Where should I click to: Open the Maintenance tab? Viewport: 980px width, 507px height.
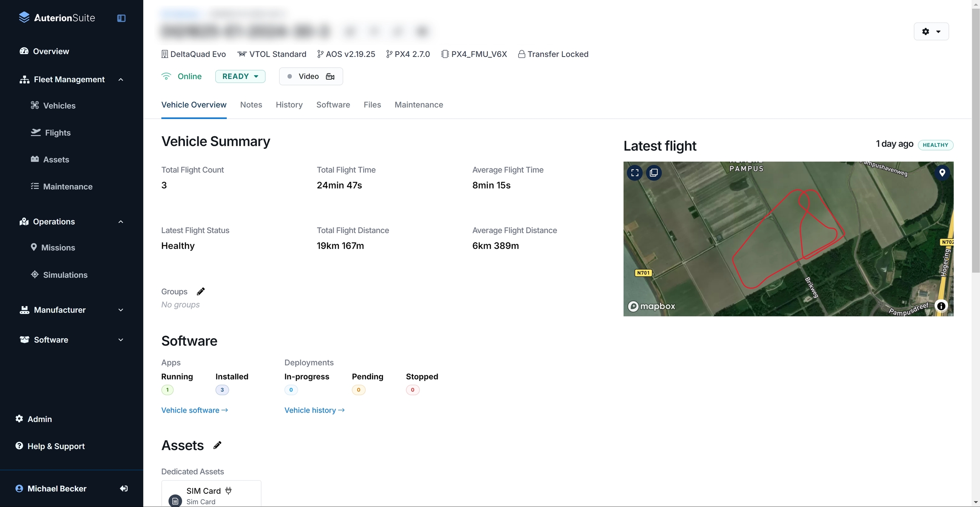click(x=419, y=105)
